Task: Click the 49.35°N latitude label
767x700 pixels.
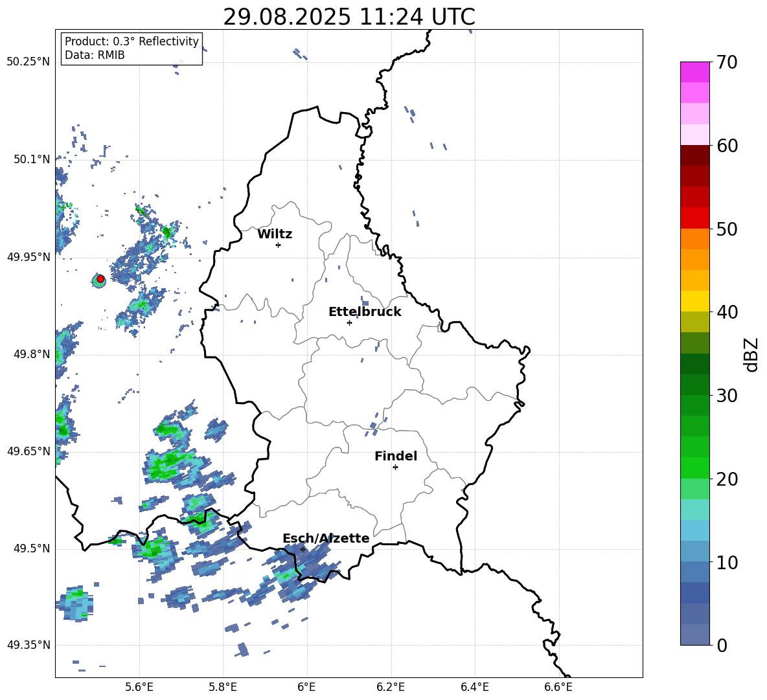Action: [x=29, y=645]
